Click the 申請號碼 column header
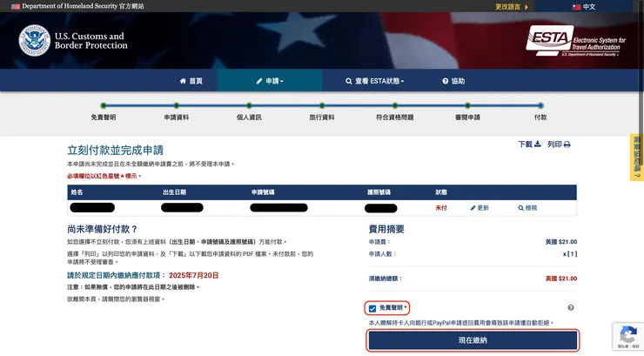The image size is (644, 356). (x=263, y=192)
